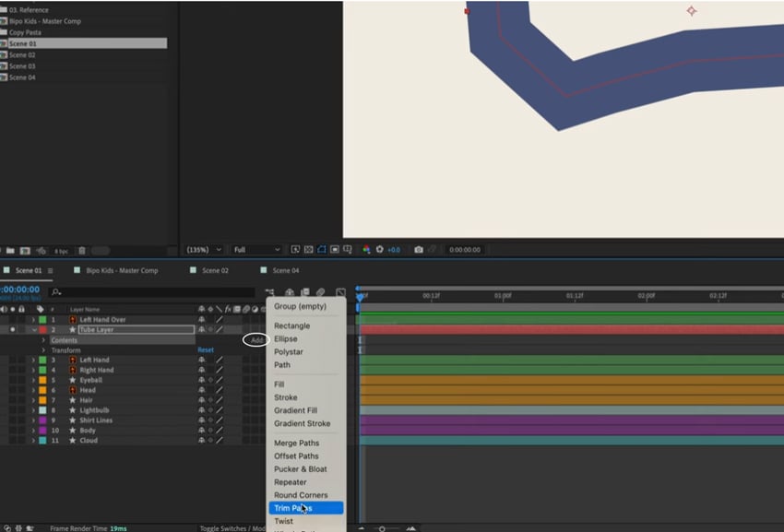Switch to the Scene 02 timeline tab

click(x=215, y=271)
